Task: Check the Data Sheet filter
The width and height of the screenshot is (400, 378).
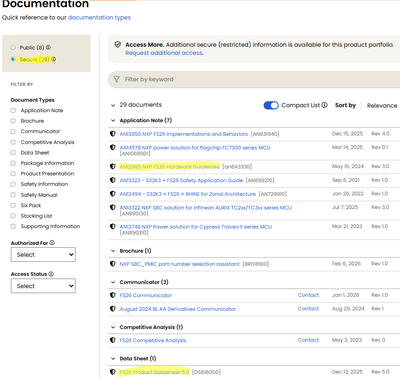Action: pyautogui.click(x=13, y=153)
